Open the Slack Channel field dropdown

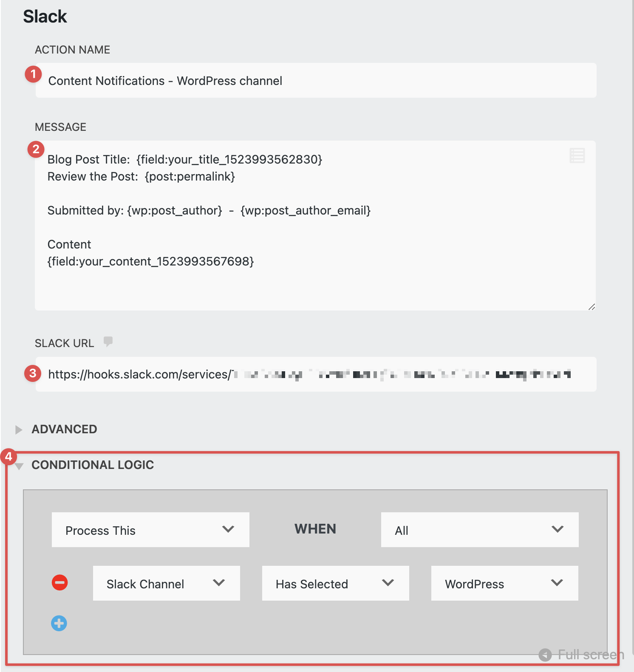click(166, 583)
